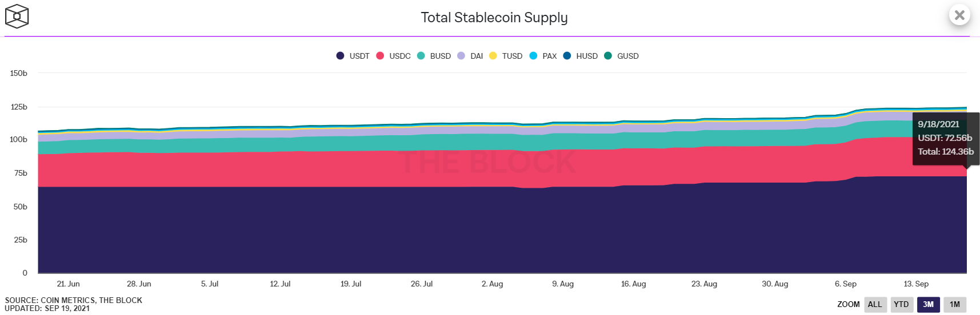Toggle the USDC series legend entry
The height and width of the screenshot is (315, 980).
[x=393, y=56]
